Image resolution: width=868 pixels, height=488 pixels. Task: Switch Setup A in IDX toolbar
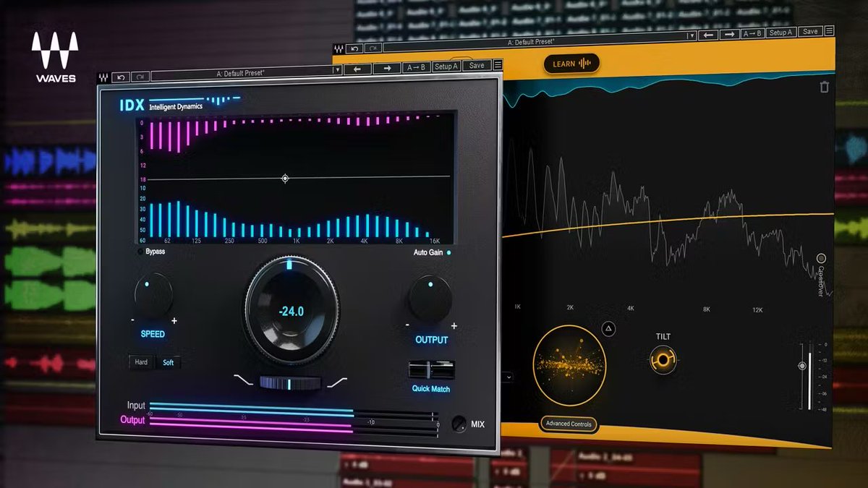(446, 67)
